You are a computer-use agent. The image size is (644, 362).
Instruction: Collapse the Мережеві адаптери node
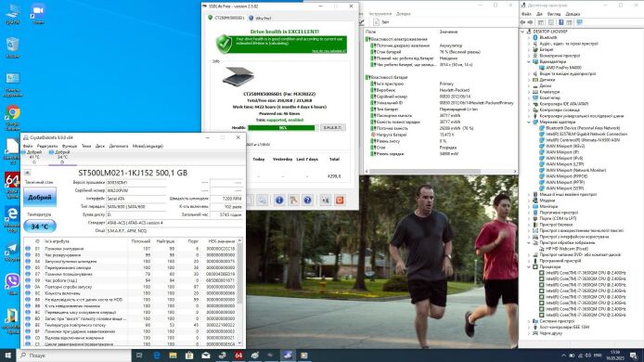(529, 122)
